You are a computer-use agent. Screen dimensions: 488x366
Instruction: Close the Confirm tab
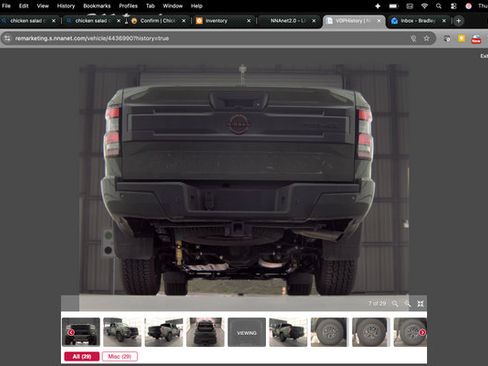(x=184, y=21)
